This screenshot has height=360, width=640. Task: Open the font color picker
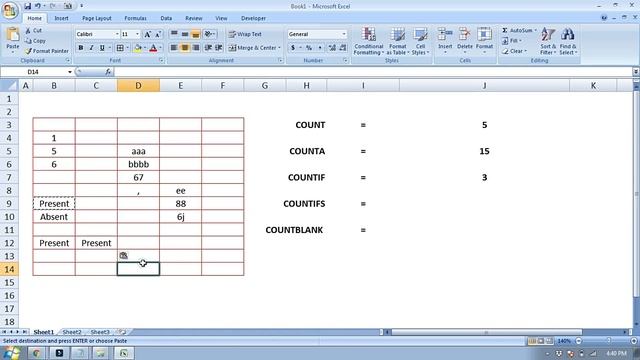tap(153, 48)
